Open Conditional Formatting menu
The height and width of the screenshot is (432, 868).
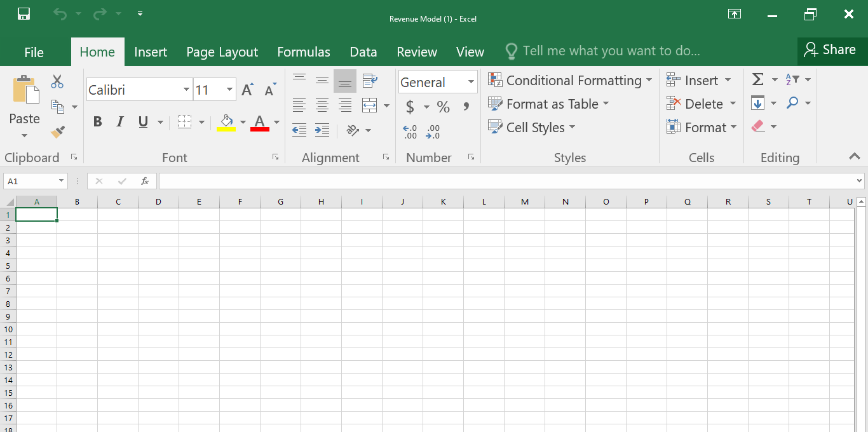coord(570,80)
